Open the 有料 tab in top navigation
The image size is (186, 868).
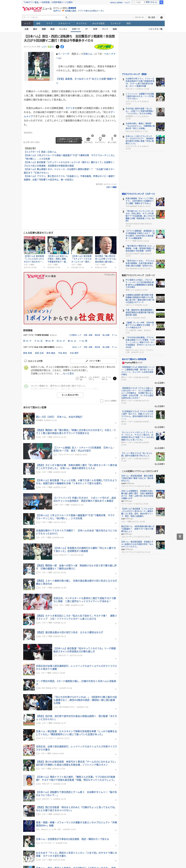tap(128, 24)
